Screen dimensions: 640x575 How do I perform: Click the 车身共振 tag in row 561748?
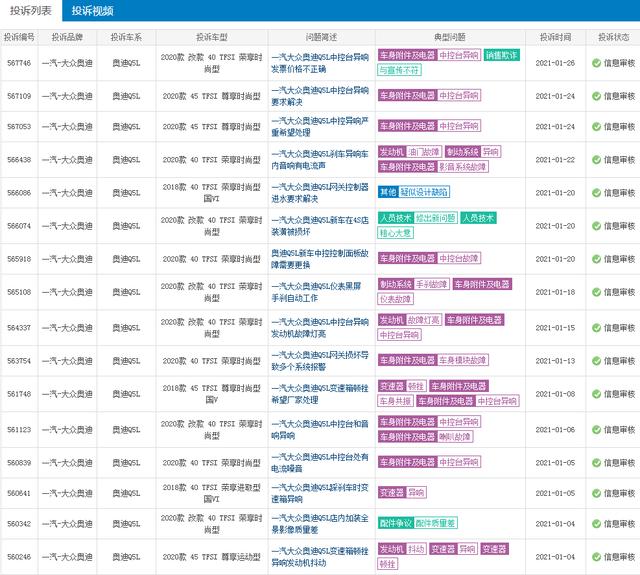[396, 401]
